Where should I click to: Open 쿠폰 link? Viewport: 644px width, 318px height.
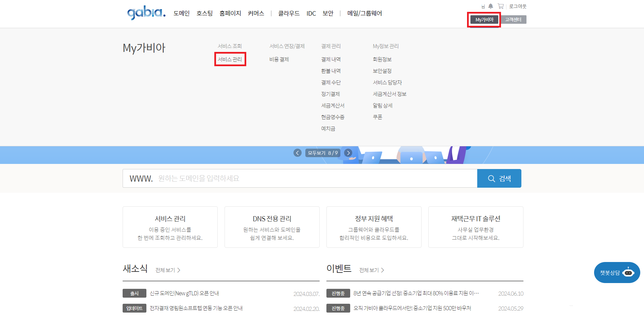[378, 117]
